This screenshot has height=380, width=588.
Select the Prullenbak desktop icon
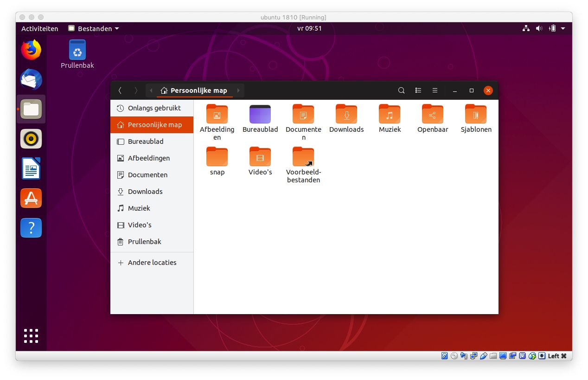tap(77, 50)
